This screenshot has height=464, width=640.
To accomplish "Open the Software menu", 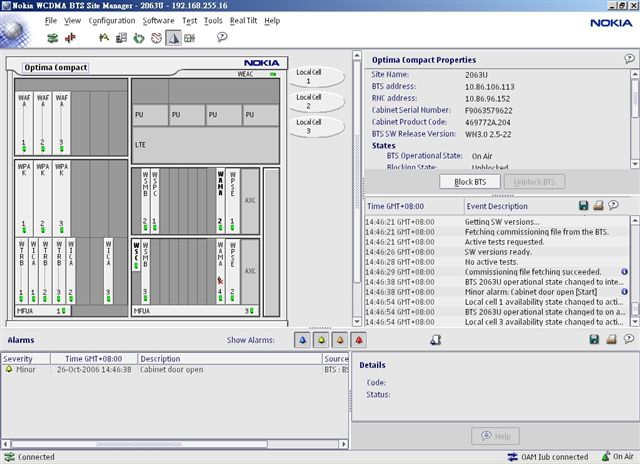I will click(158, 20).
